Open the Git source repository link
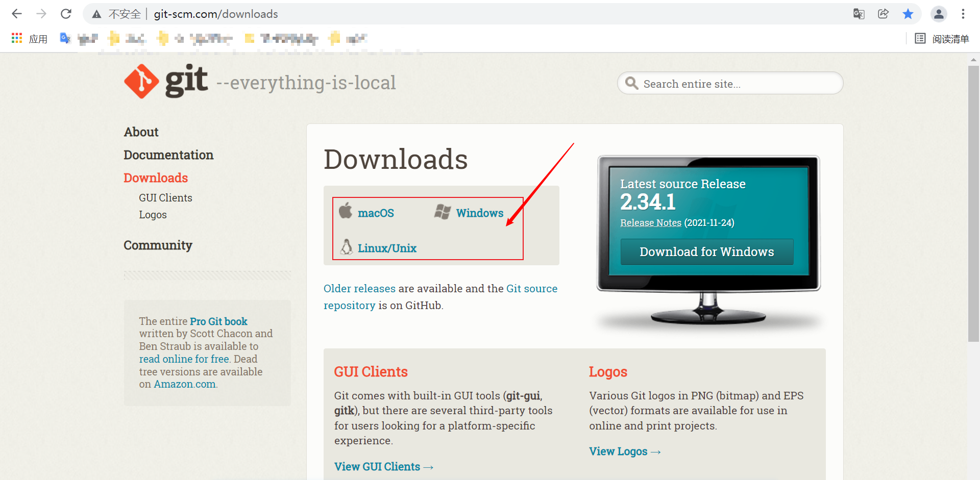 pyautogui.click(x=440, y=297)
